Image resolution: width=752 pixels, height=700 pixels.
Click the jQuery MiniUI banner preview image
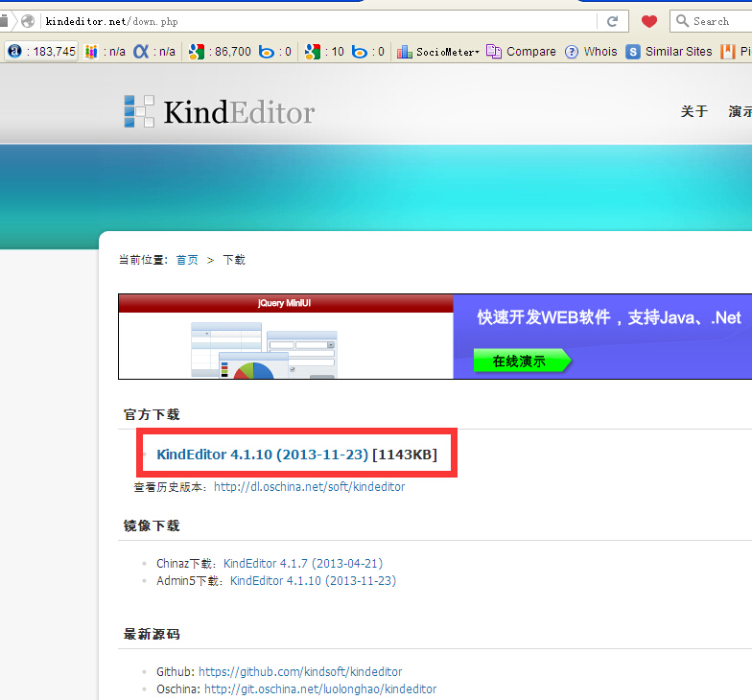[286, 337]
